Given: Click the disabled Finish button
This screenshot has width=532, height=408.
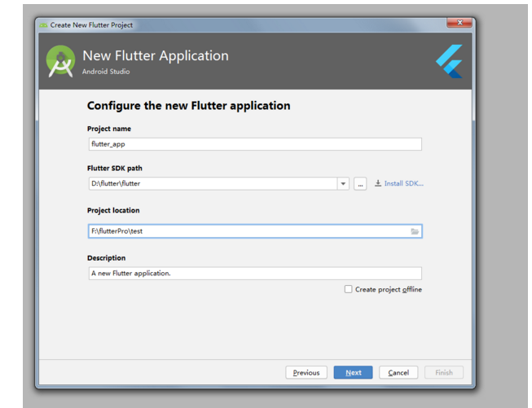Looking at the screenshot, I should [x=444, y=372].
